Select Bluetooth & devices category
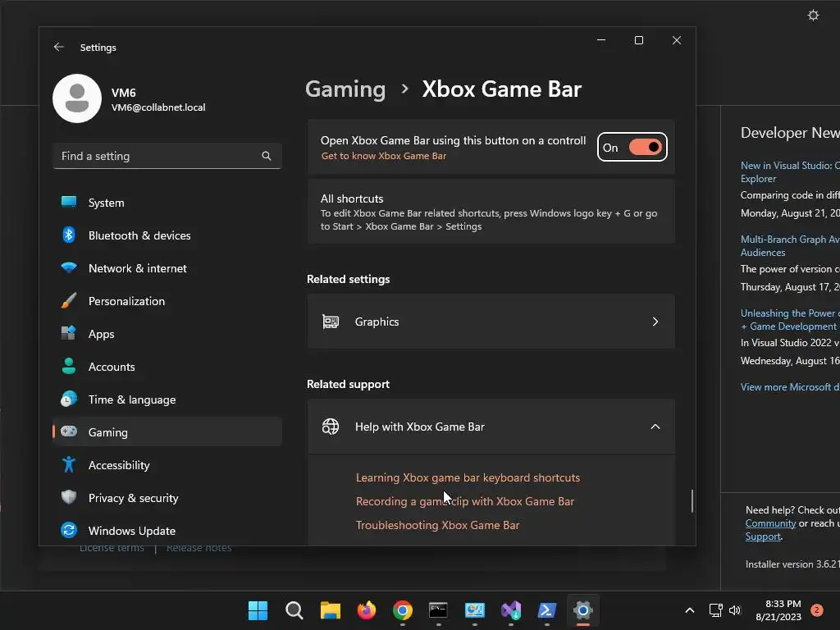840x630 pixels. [x=167, y=235]
